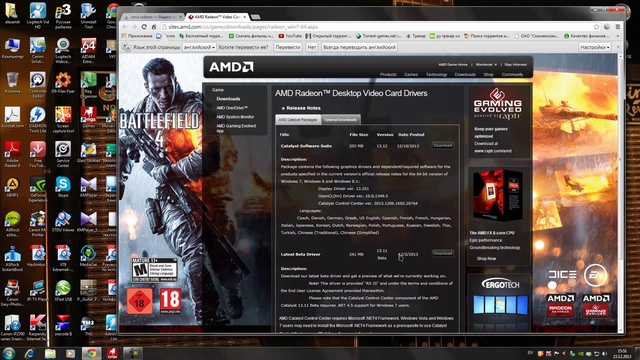
Task: Open the Приложения apps bookmark
Action: pyautogui.click(x=137, y=36)
